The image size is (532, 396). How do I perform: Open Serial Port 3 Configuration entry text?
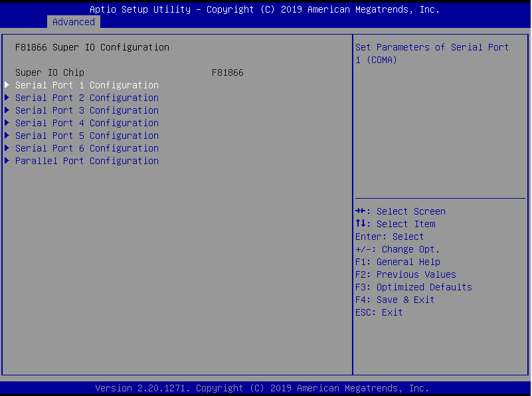click(86, 110)
